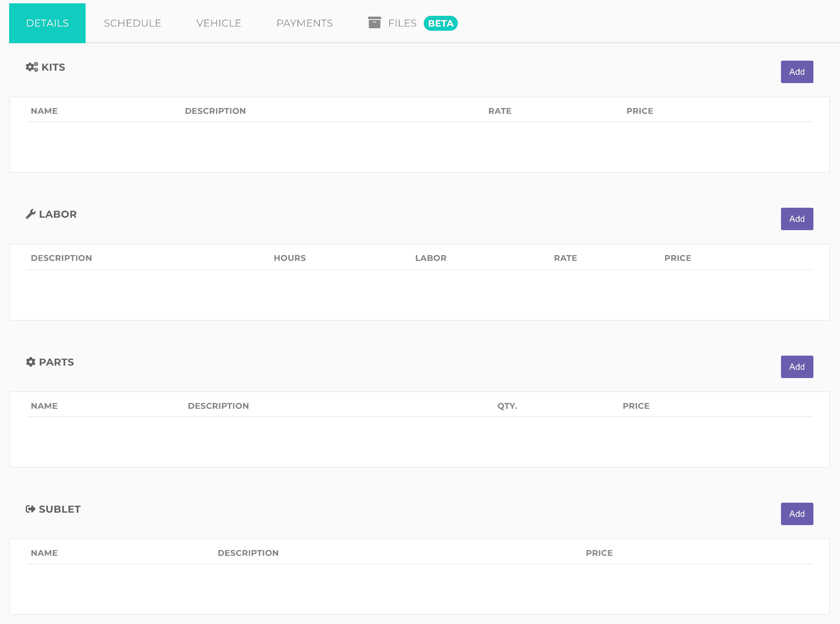Click the cog icon beside PARTS

point(30,362)
